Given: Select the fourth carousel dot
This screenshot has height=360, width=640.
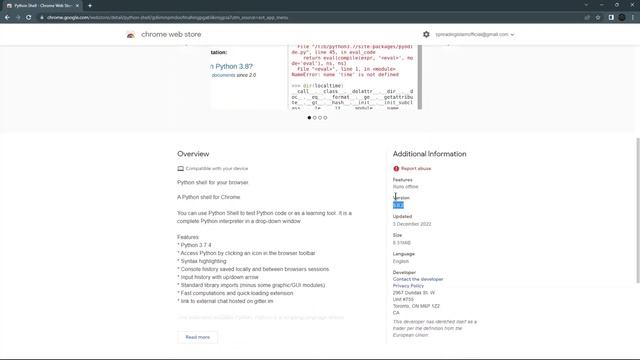Looking at the screenshot, I should [325, 118].
